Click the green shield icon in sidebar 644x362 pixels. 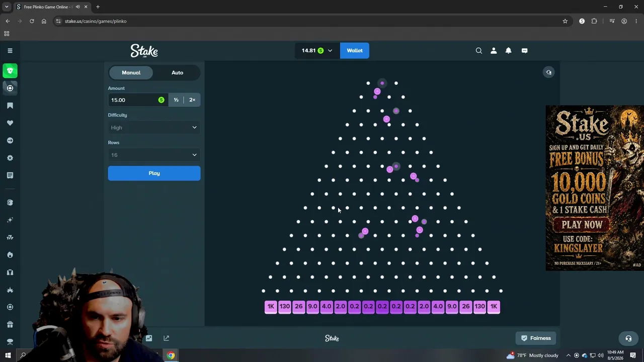(x=10, y=70)
